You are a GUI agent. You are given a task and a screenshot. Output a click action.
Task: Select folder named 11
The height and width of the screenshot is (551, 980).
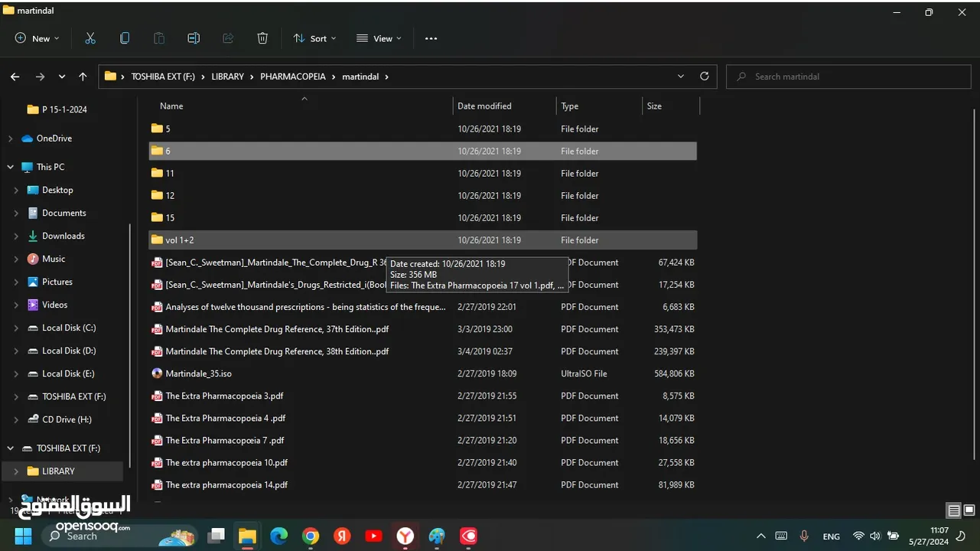(x=422, y=173)
